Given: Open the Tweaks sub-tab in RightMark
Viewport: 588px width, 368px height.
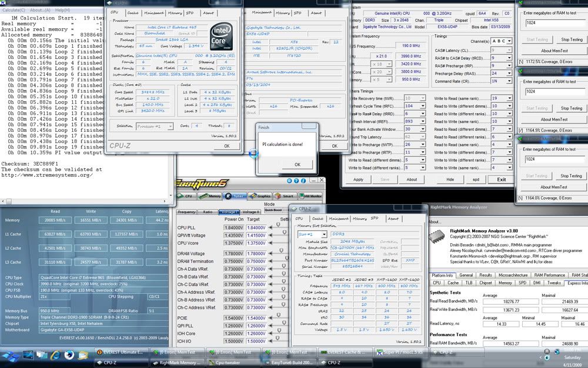Looking at the screenshot, I should point(554,283).
